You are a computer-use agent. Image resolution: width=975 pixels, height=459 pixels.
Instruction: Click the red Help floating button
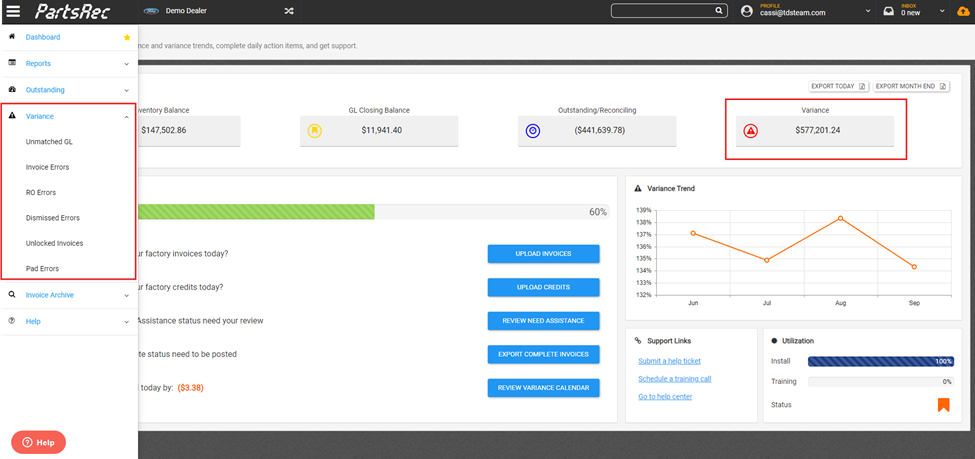[x=39, y=443]
